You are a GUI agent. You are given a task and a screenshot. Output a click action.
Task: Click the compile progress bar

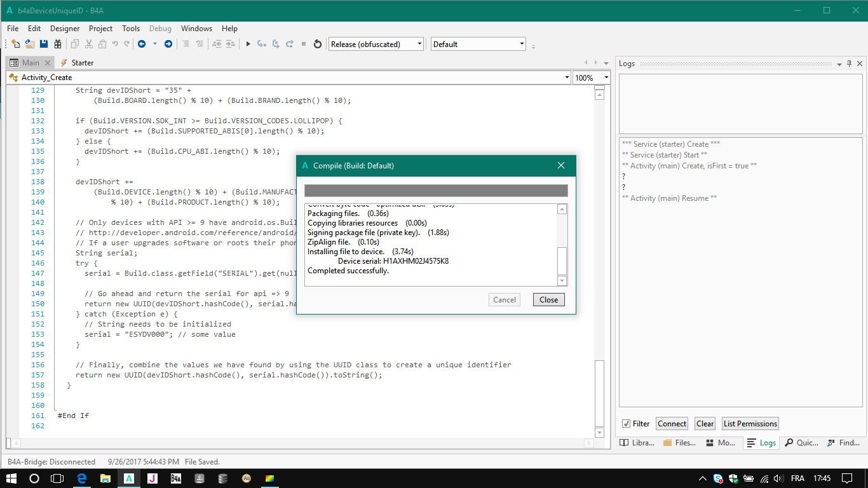436,191
